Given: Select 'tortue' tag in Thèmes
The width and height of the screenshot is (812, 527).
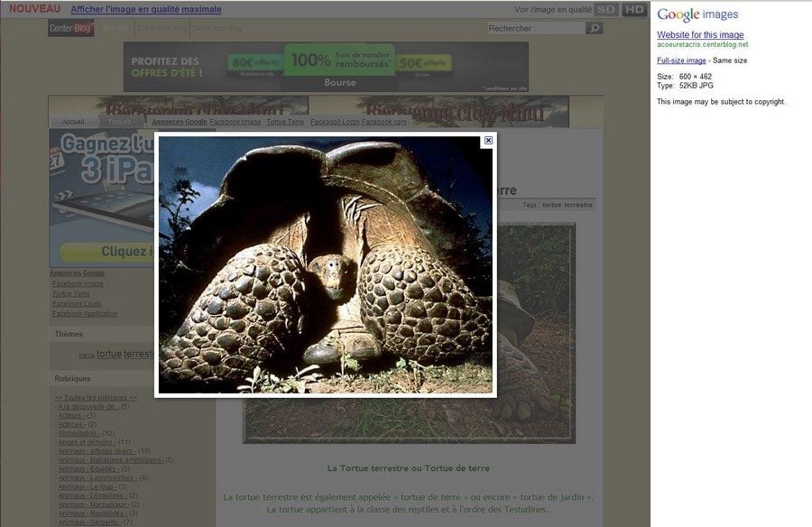Looking at the screenshot, I should point(109,355).
